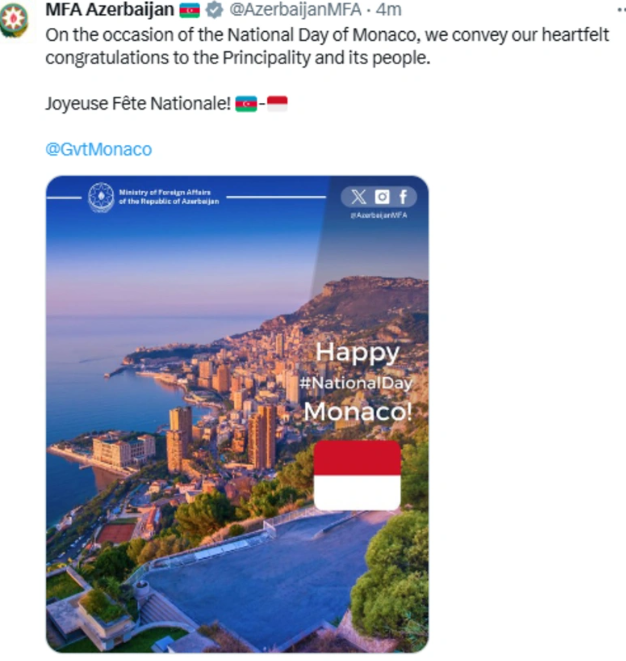This screenshot has width=626, height=661.
Task: Click the 4m timestamp of the tweet
Action: click(389, 11)
